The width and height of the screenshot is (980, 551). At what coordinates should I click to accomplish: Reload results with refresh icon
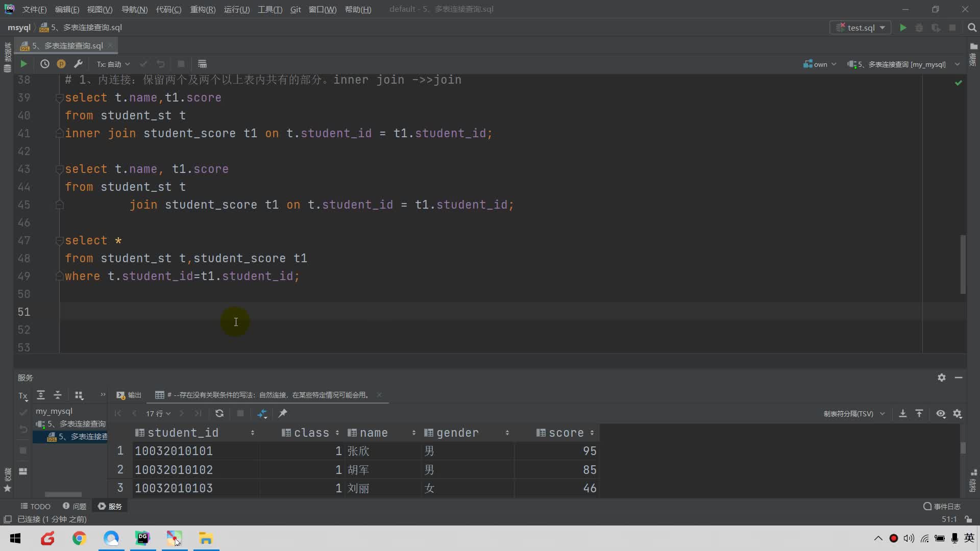(x=219, y=413)
